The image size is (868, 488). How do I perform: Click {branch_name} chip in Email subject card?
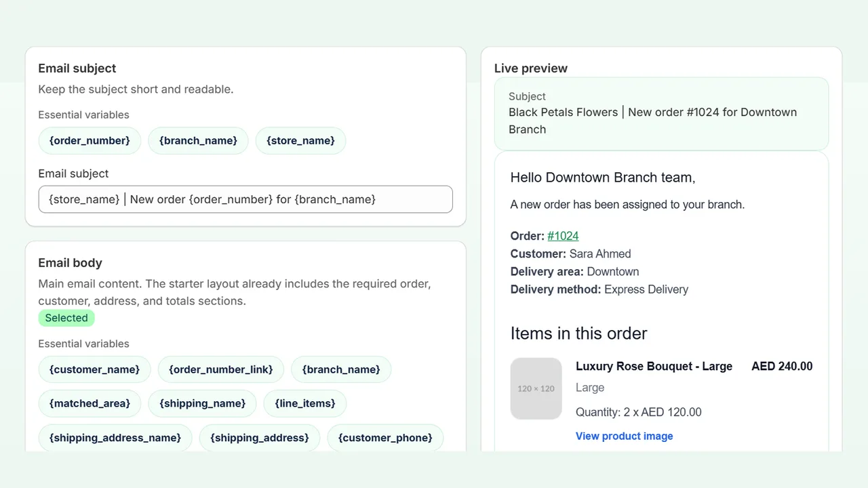pyautogui.click(x=198, y=140)
